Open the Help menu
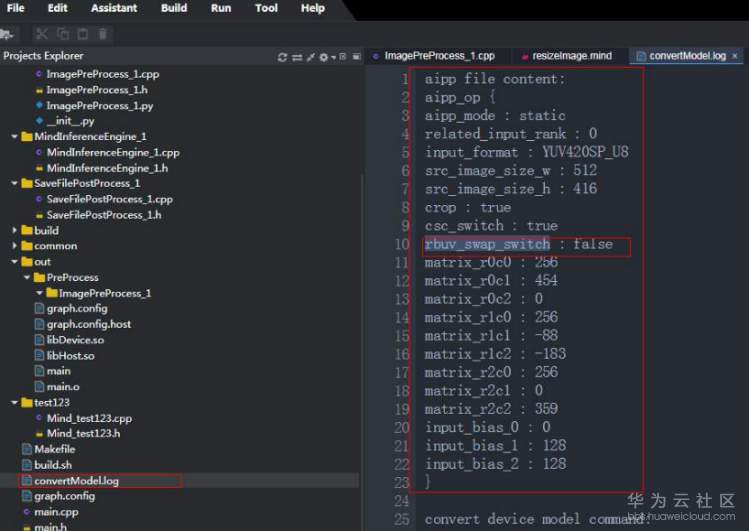749x531 pixels. pyautogui.click(x=312, y=8)
